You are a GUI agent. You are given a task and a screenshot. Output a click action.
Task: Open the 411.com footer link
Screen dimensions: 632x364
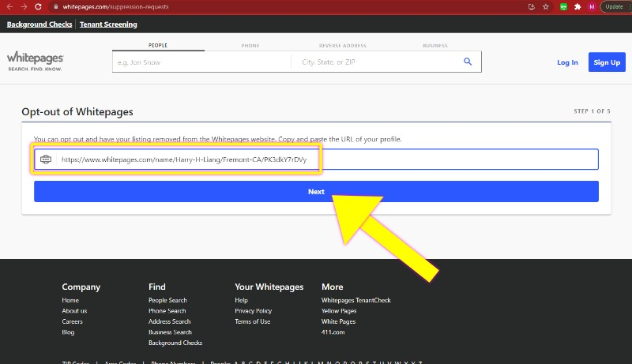333,332
